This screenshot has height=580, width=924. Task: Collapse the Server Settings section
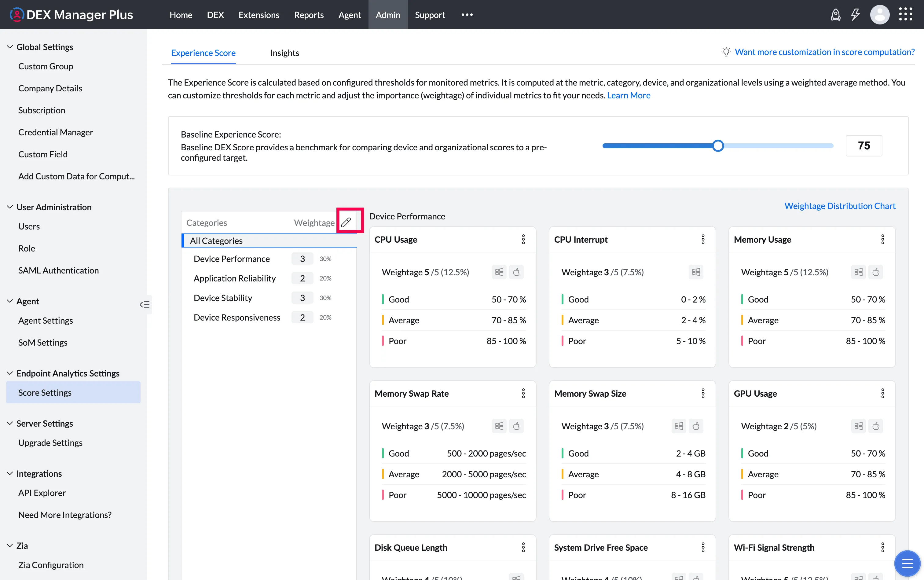point(10,423)
